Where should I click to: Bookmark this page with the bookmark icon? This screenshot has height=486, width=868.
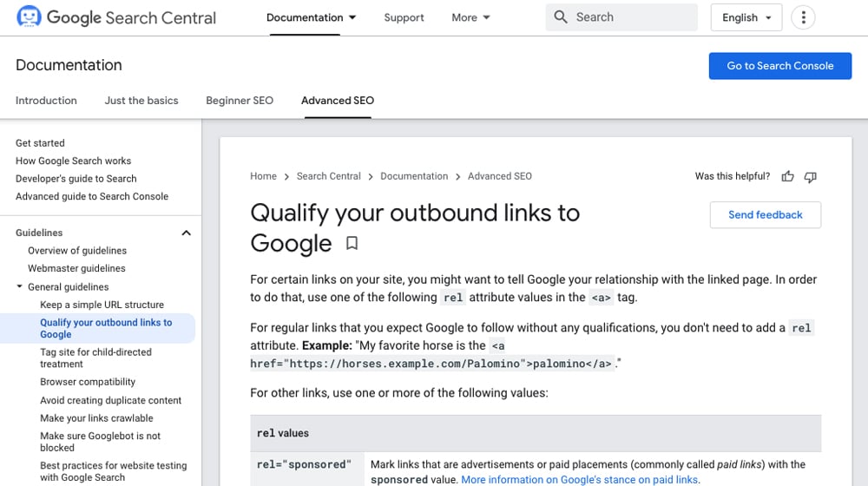[352, 243]
